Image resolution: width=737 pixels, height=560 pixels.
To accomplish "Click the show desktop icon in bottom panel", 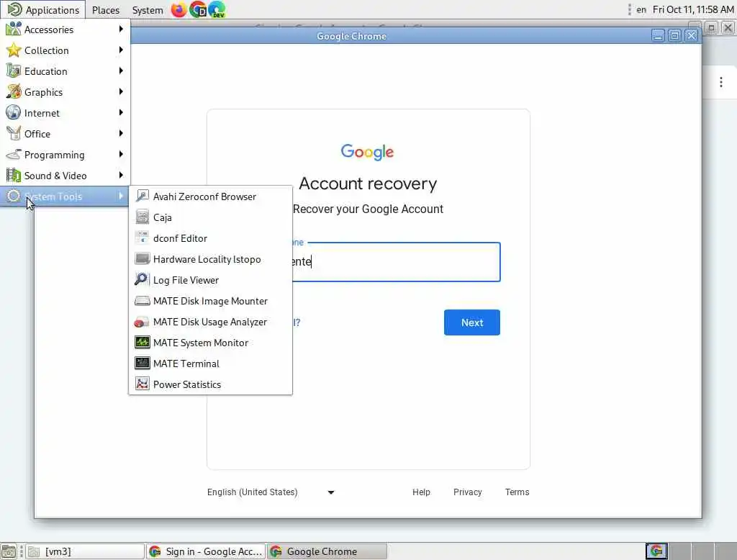I will coord(9,551).
